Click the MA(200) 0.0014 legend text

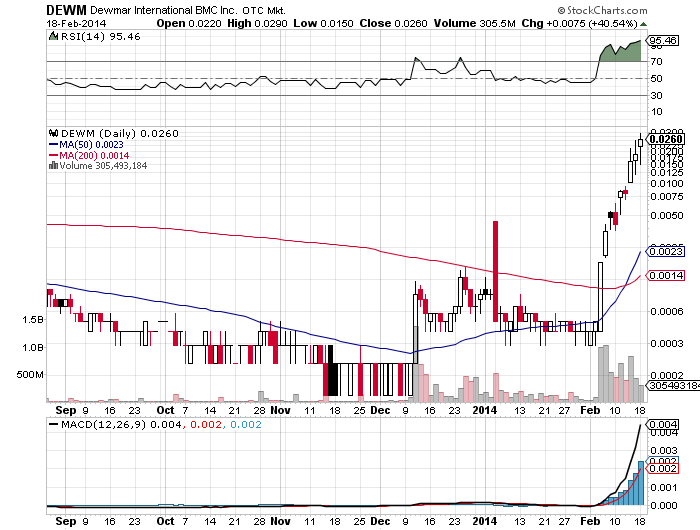coord(94,155)
